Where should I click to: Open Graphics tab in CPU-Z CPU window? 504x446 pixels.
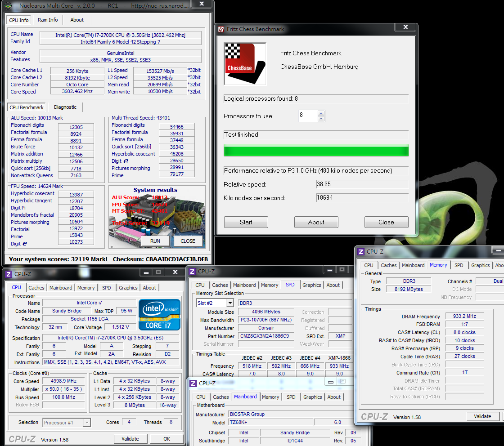pos(128,288)
